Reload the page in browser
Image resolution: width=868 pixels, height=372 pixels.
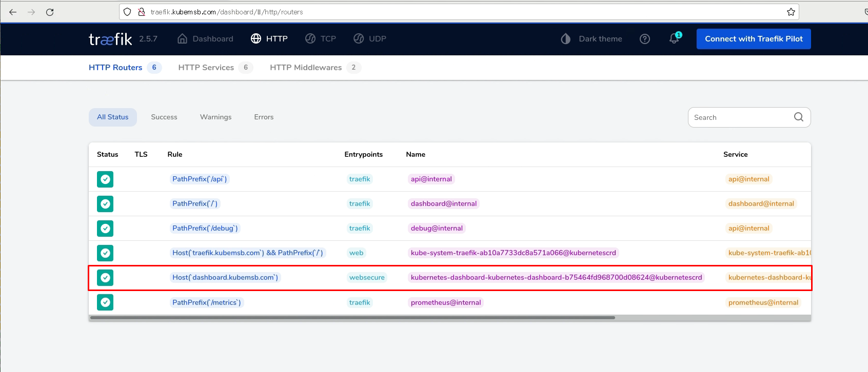[50, 12]
